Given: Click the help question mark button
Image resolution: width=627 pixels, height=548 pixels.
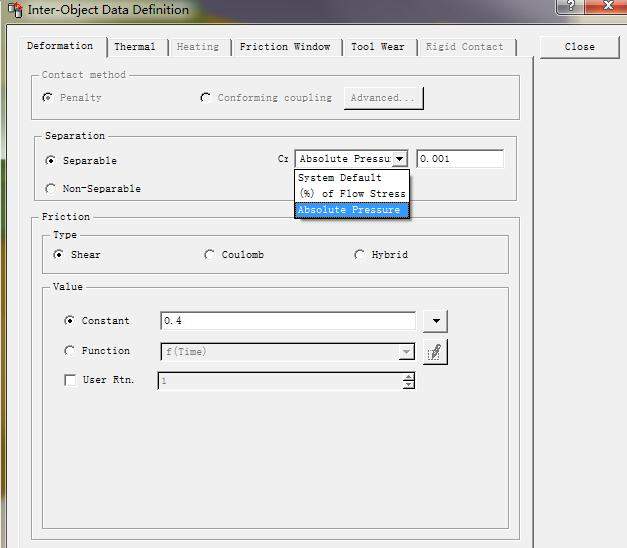Looking at the screenshot, I should click(x=571, y=6).
